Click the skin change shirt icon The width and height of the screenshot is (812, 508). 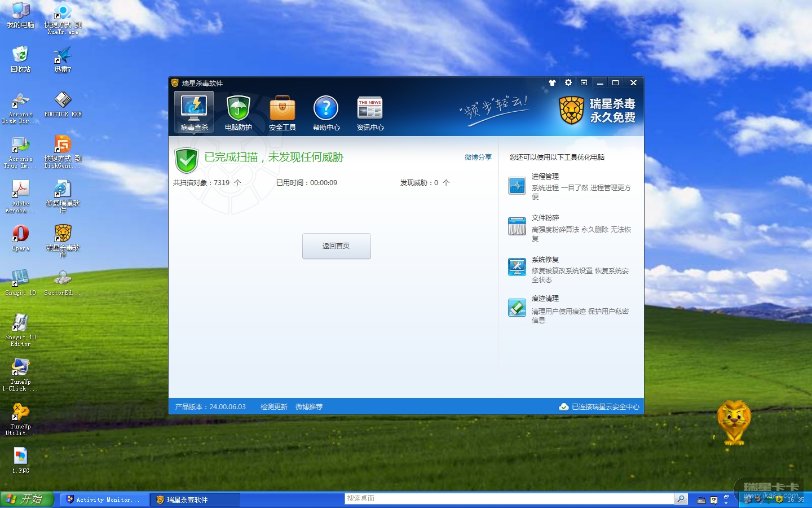click(x=552, y=83)
